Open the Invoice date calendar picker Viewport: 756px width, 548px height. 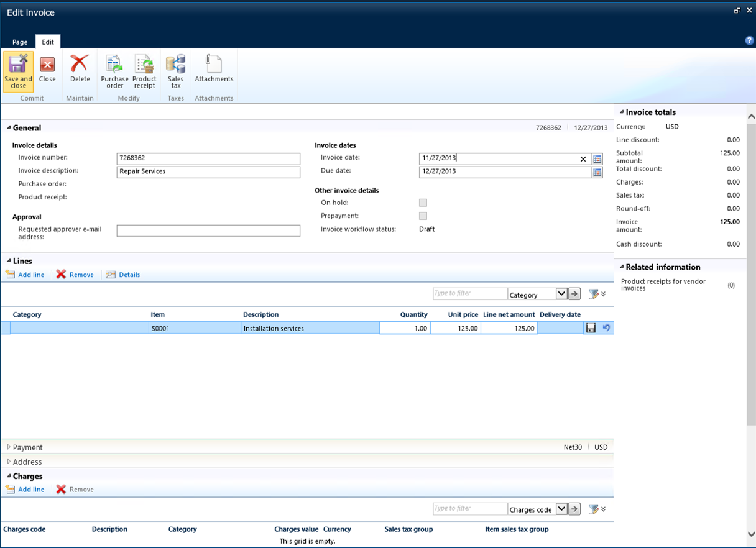597,159
